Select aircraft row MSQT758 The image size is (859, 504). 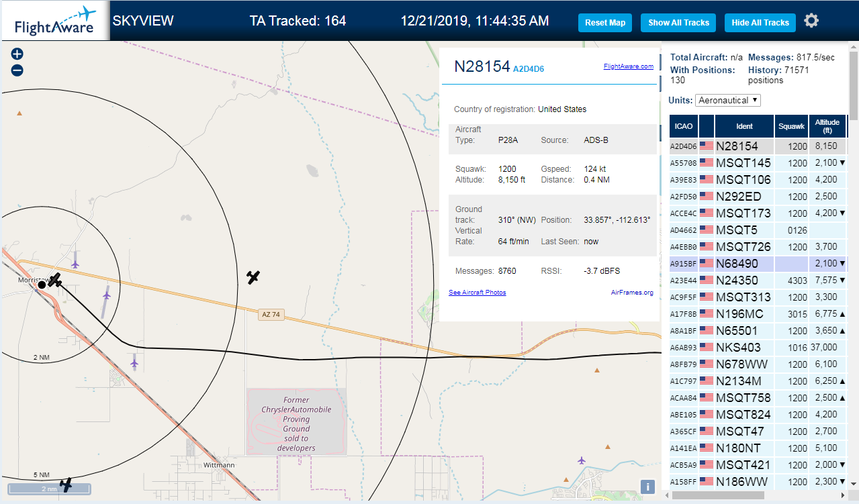point(758,398)
